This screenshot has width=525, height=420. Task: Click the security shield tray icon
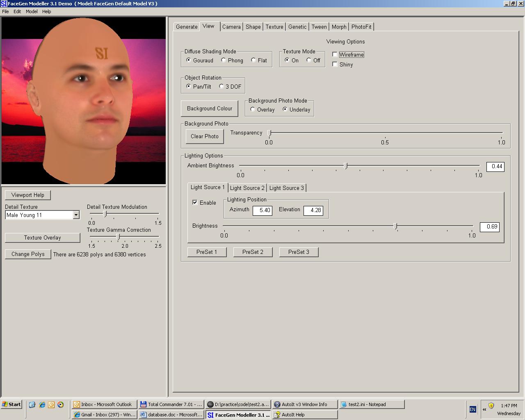point(491,405)
